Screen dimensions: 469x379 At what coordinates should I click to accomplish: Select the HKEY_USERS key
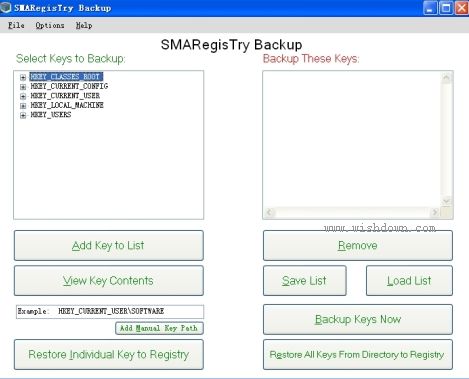click(51, 115)
